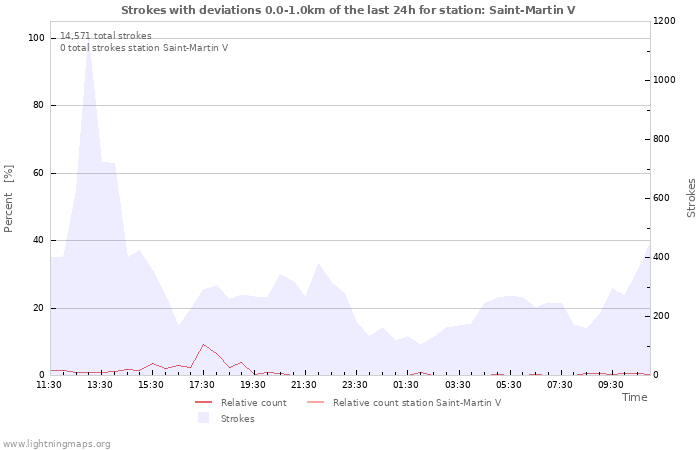The image size is (700, 450).
Task: Click the lavender Strokes legend swatch
Action: (204, 418)
